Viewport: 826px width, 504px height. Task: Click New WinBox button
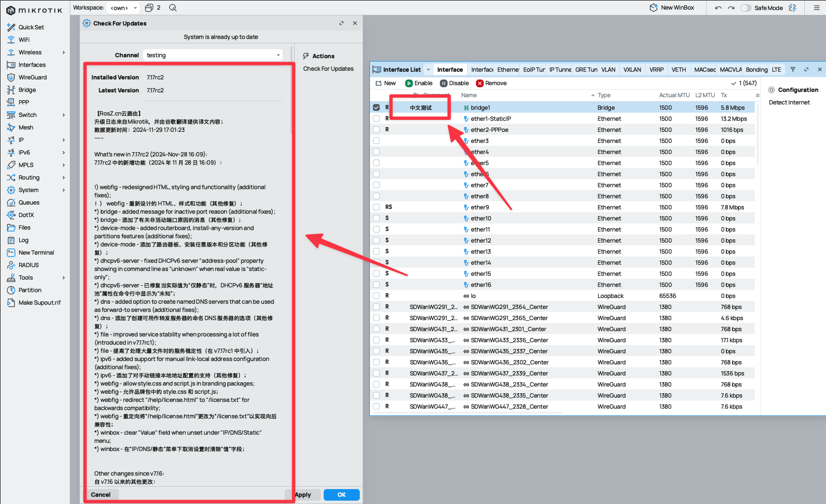(672, 8)
